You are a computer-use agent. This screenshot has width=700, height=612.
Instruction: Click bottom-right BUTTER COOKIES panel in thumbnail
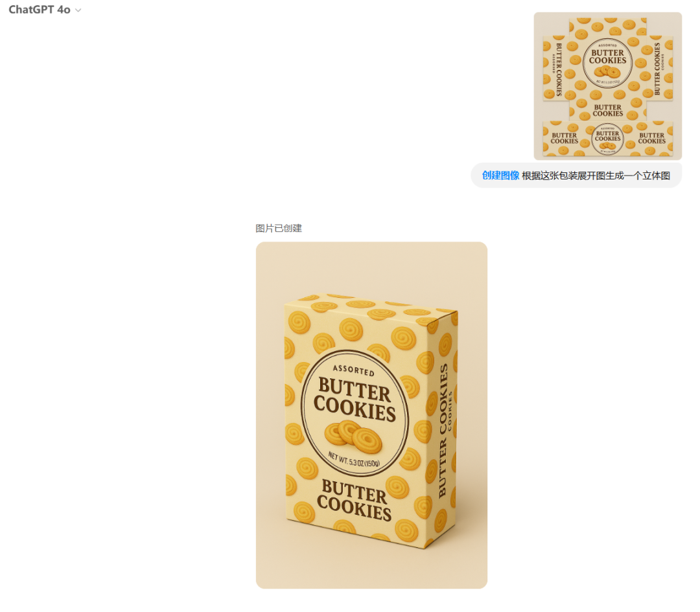tap(651, 139)
